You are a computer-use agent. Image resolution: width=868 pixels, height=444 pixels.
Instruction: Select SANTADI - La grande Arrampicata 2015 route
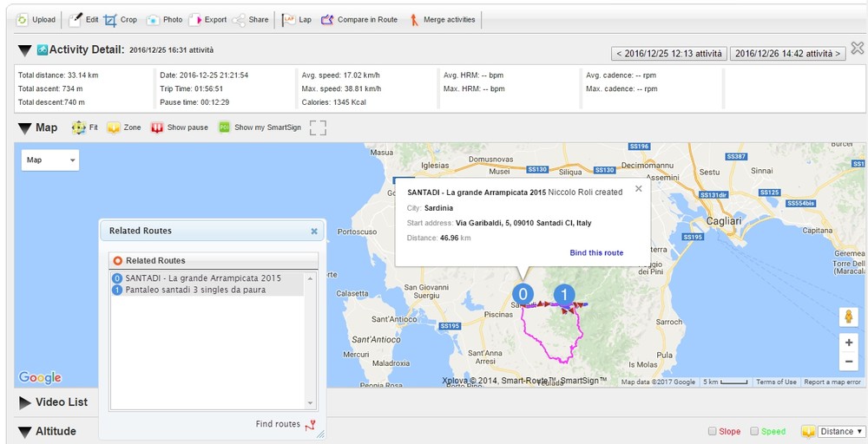point(203,278)
